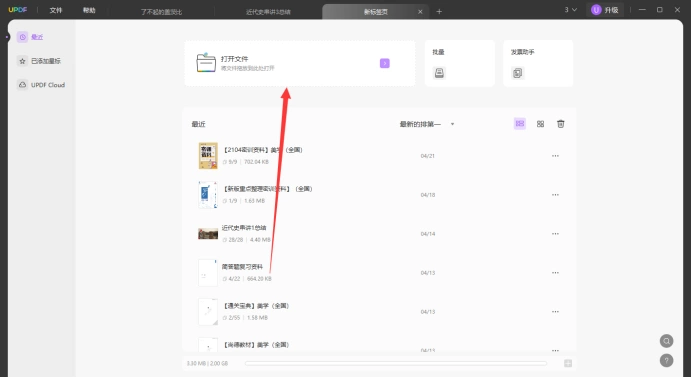Open more options for 【通关宝典】美学 file
Image resolution: width=691 pixels, height=378 pixels.
pyautogui.click(x=555, y=311)
